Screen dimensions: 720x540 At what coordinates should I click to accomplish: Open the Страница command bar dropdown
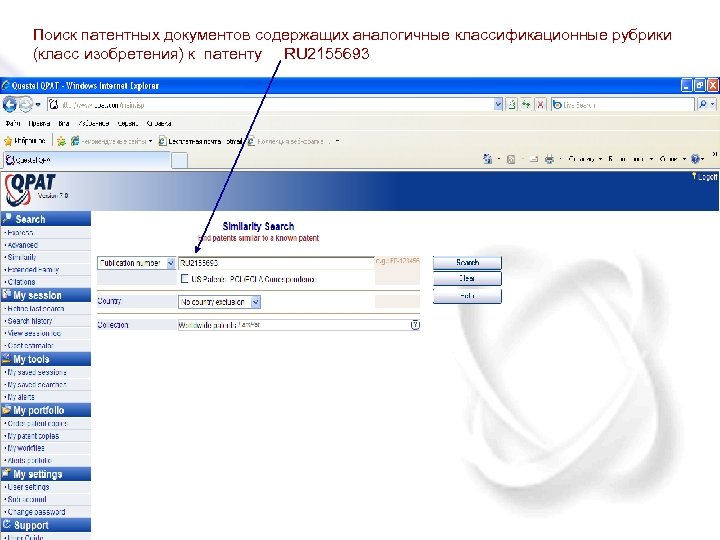(585, 159)
